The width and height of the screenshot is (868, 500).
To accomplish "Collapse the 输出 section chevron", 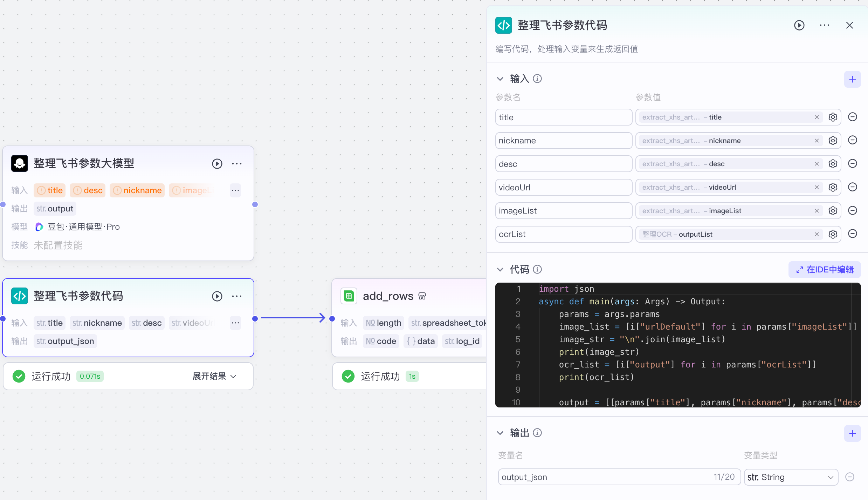I will click(x=500, y=433).
